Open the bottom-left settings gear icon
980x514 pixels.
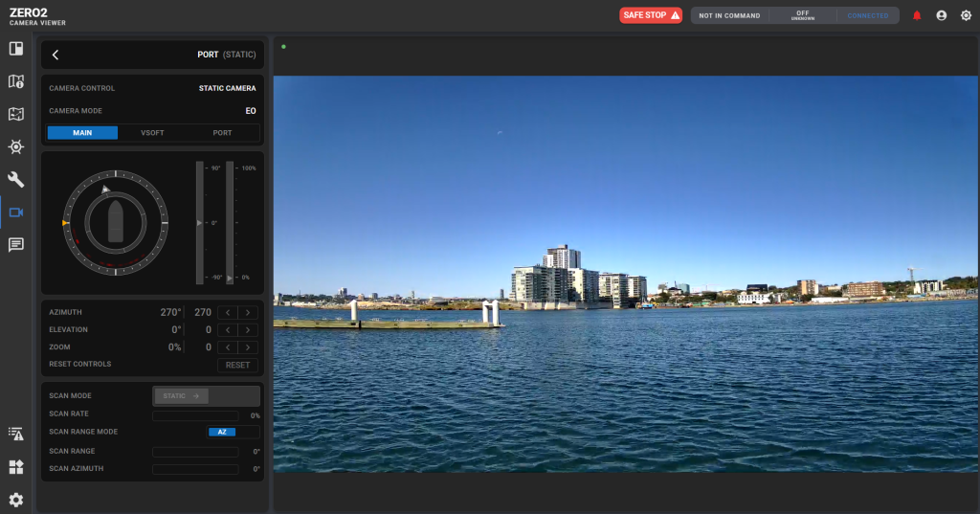pos(16,500)
